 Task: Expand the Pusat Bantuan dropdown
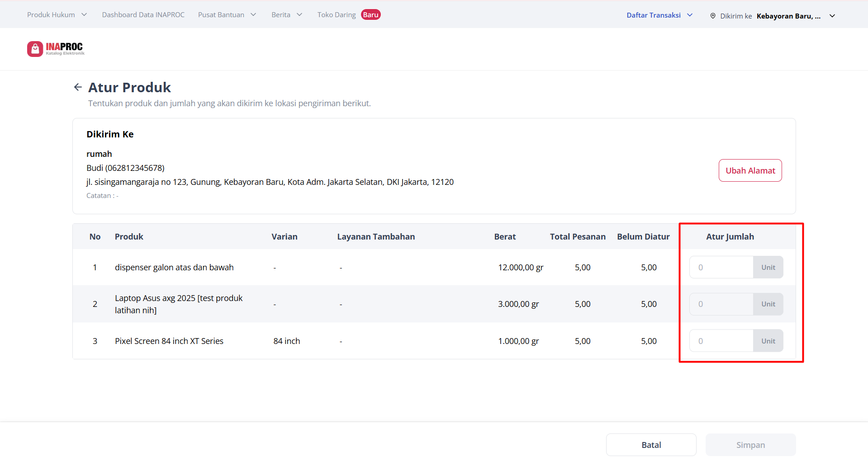pyautogui.click(x=227, y=15)
